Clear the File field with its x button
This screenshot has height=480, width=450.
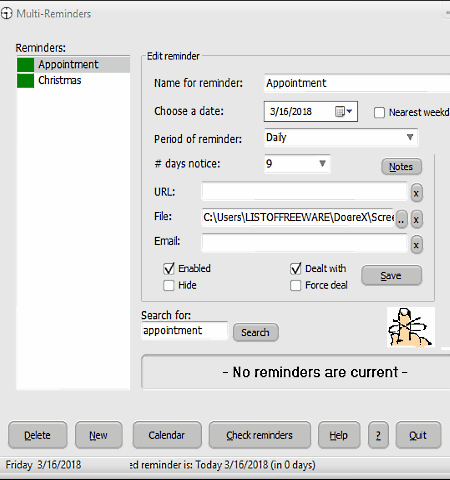click(x=416, y=219)
